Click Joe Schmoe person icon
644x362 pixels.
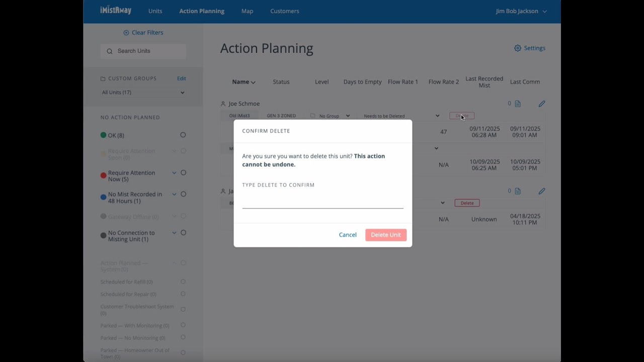pyautogui.click(x=223, y=104)
